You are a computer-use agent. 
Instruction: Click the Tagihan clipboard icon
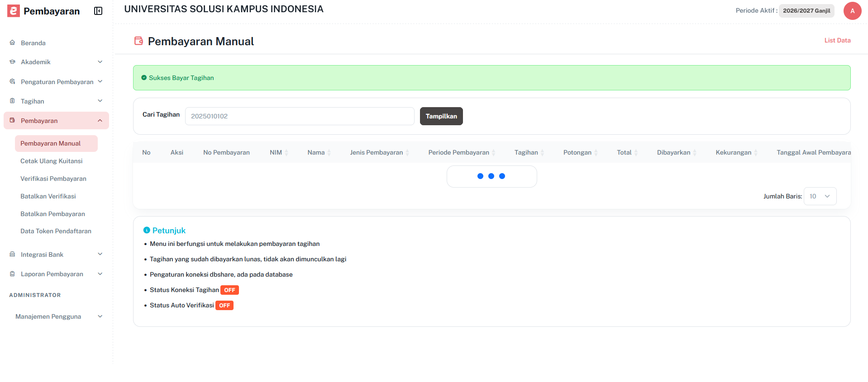click(x=12, y=101)
